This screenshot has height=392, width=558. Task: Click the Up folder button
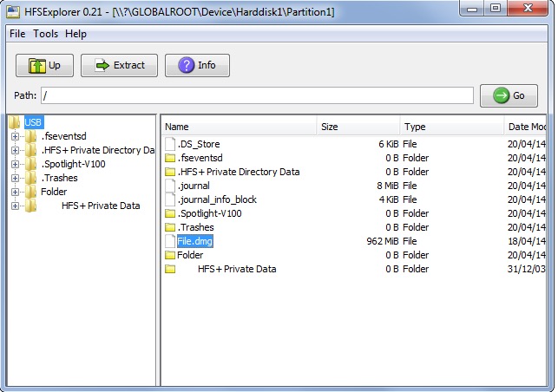[44, 65]
